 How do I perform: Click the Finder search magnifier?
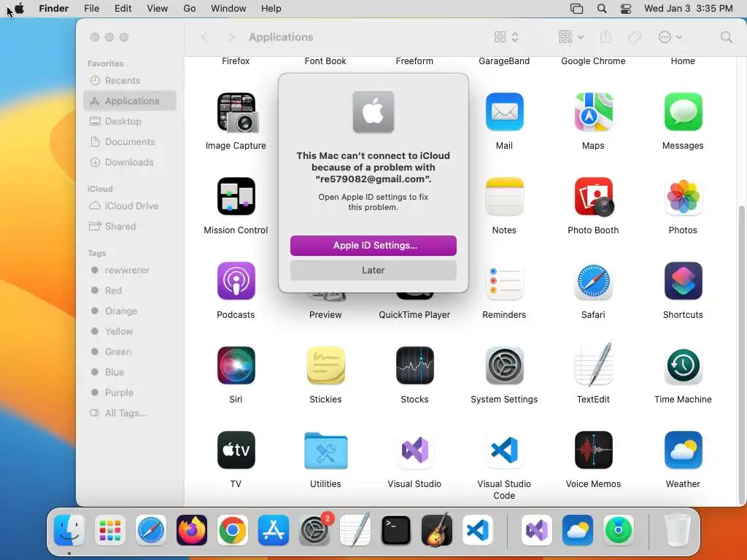(x=726, y=37)
